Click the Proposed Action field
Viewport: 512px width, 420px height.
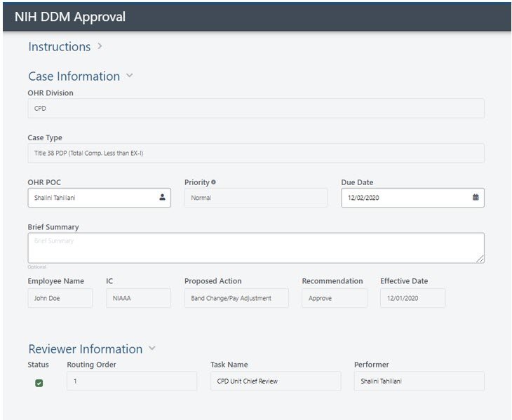coord(236,298)
